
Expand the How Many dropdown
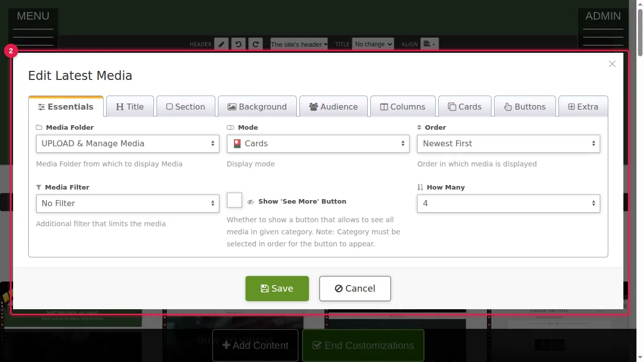[509, 204]
